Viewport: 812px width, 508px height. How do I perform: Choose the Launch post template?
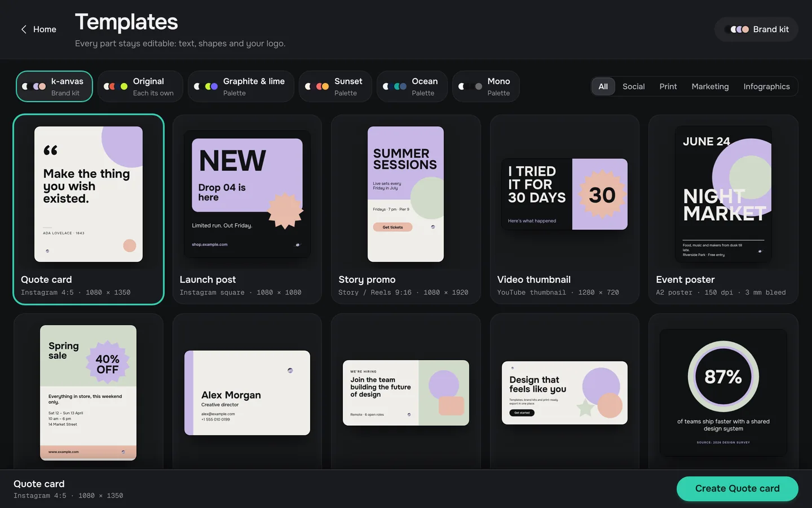click(x=247, y=209)
